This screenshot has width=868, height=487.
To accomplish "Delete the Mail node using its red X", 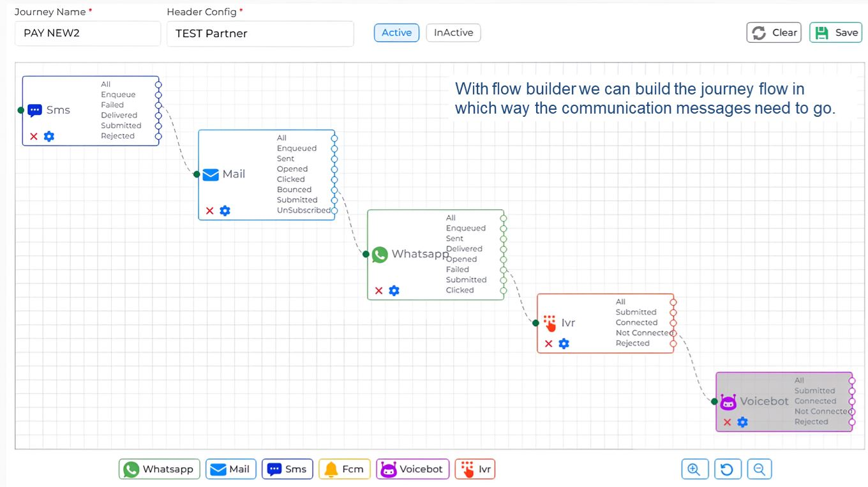I will click(210, 211).
